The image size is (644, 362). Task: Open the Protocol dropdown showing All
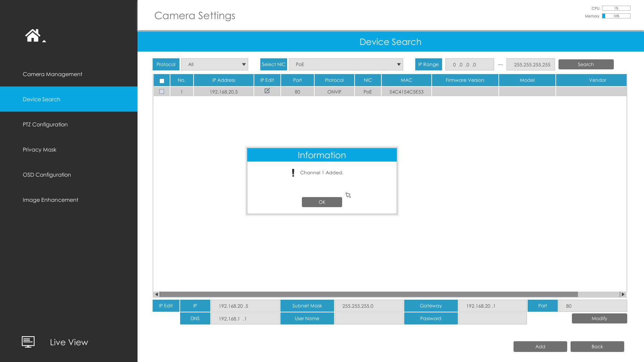point(215,64)
